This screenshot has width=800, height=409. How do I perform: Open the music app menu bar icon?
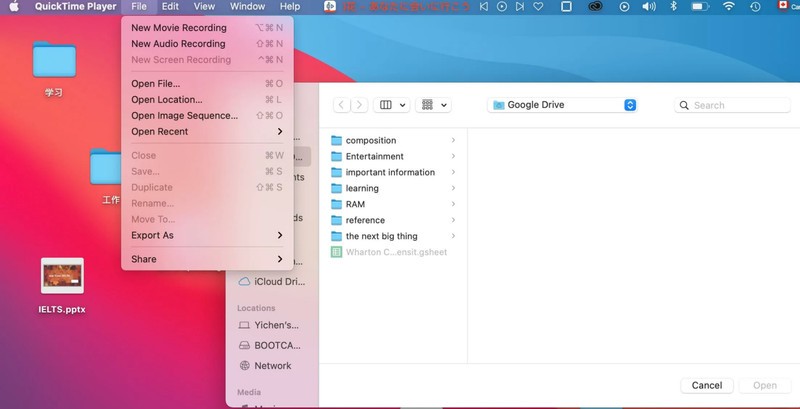tap(330, 7)
